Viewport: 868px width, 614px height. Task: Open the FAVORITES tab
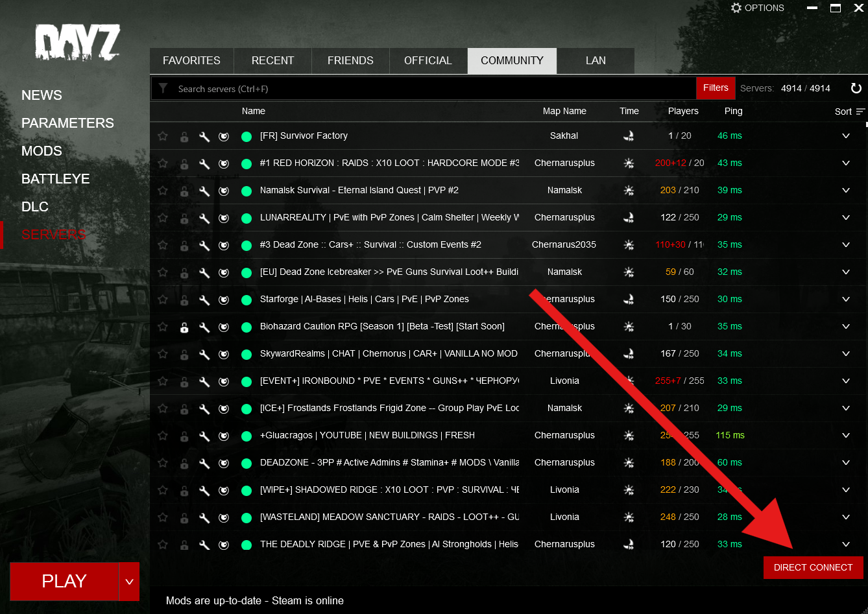coord(191,61)
